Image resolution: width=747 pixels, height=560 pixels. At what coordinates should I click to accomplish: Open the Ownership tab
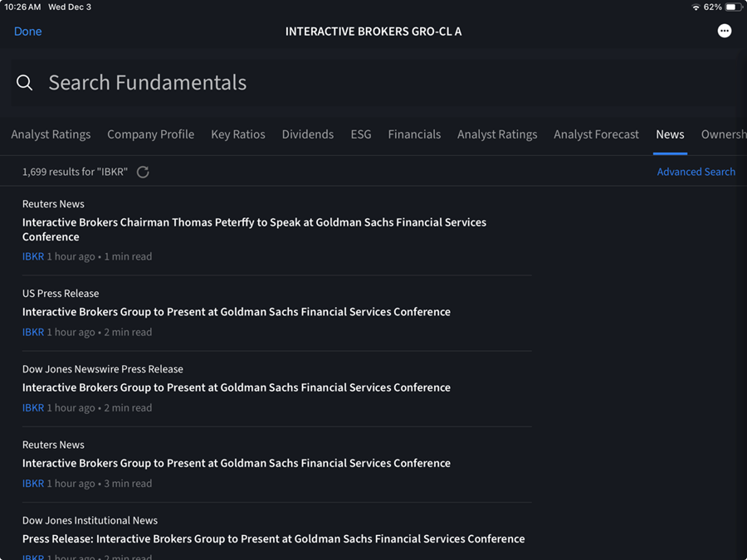(x=723, y=134)
